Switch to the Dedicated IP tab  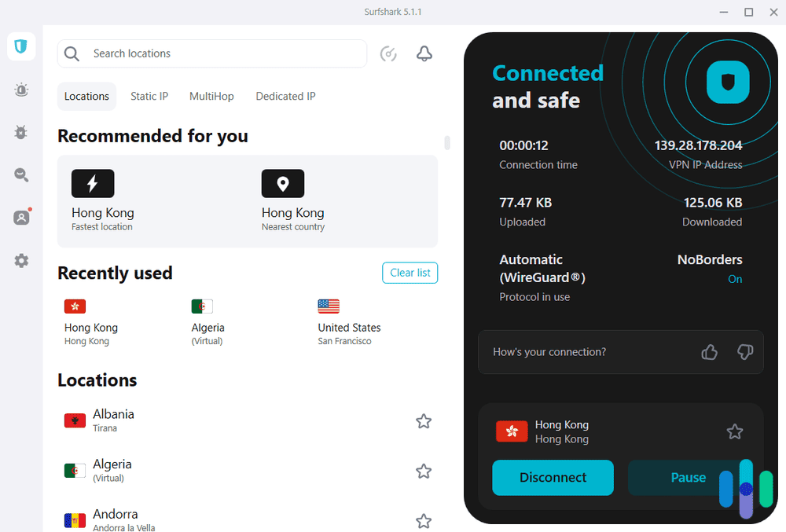pyautogui.click(x=285, y=96)
